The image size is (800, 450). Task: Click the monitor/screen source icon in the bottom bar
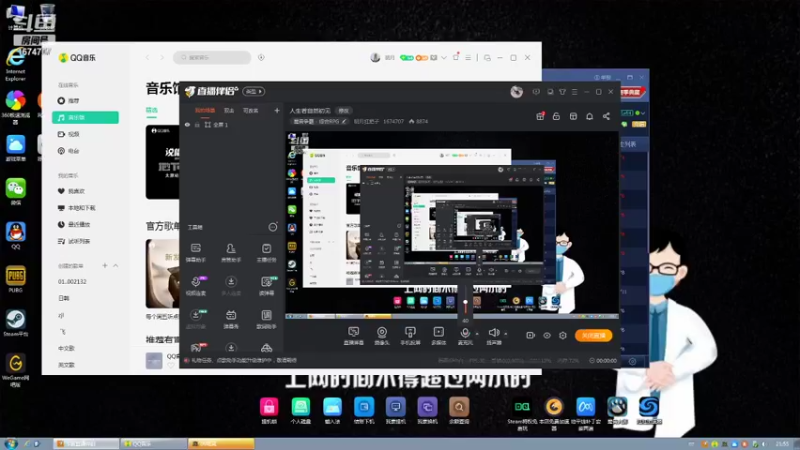click(354, 335)
